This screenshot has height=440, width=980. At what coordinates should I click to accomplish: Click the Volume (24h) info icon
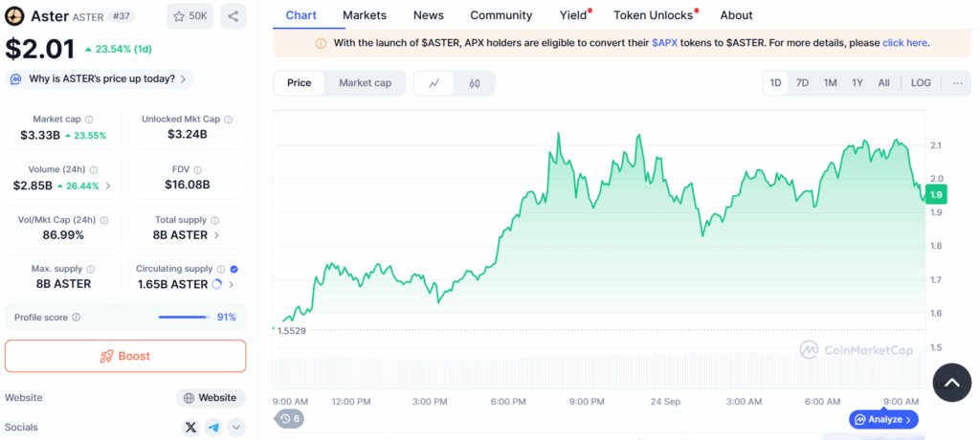coord(94,170)
